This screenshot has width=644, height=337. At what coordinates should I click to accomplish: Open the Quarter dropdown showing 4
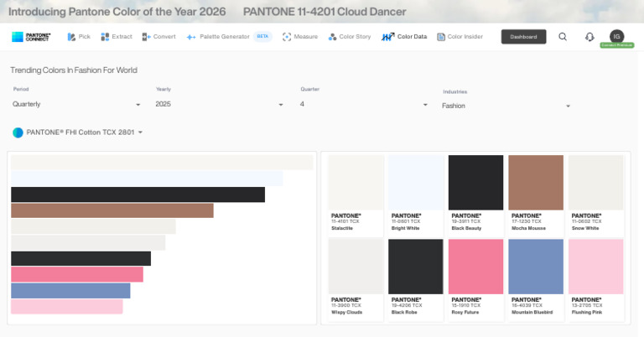click(x=363, y=104)
